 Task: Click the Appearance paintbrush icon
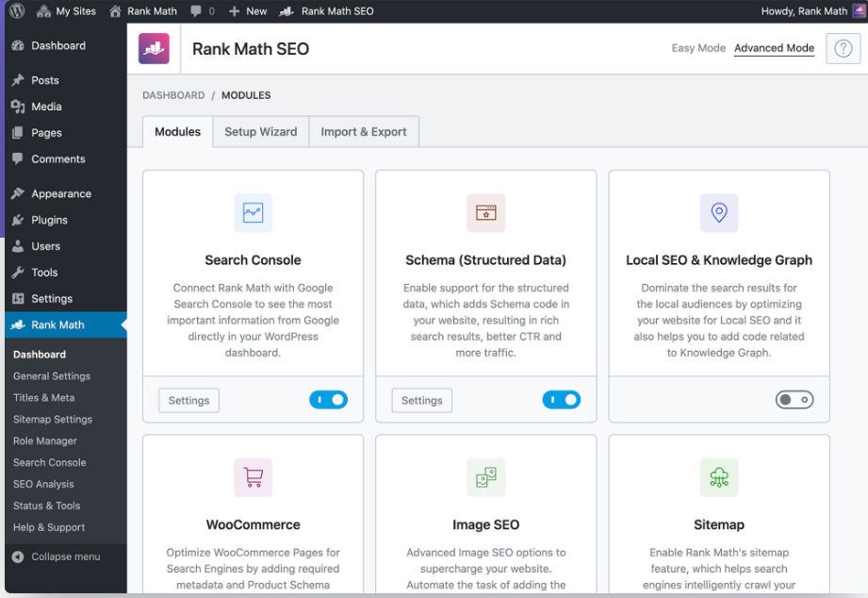[18, 193]
